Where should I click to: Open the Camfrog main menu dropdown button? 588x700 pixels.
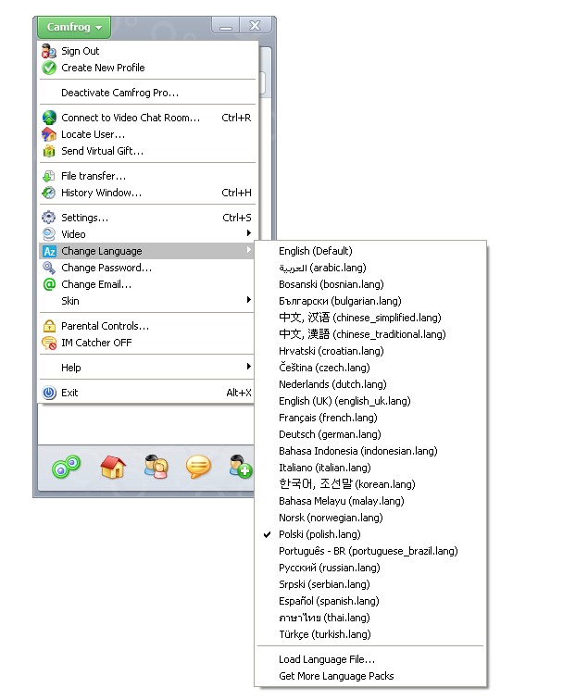74,27
